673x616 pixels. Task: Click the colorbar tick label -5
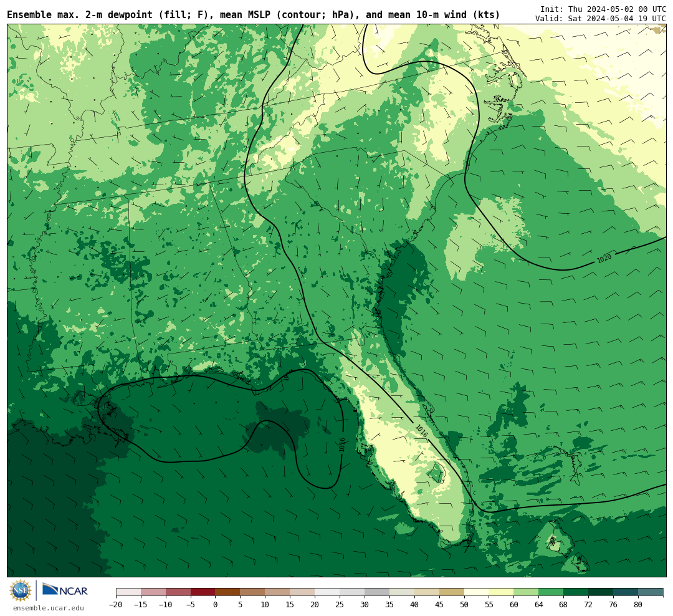click(x=191, y=605)
